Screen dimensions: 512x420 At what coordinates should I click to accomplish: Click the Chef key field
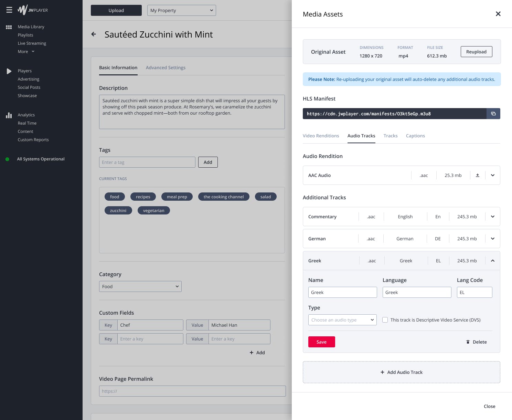(150, 325)
